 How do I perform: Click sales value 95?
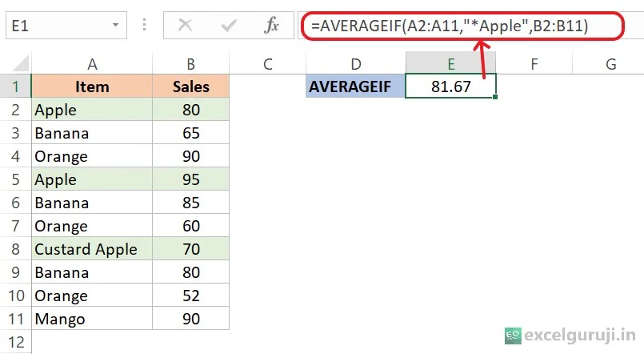pos(190,179)
